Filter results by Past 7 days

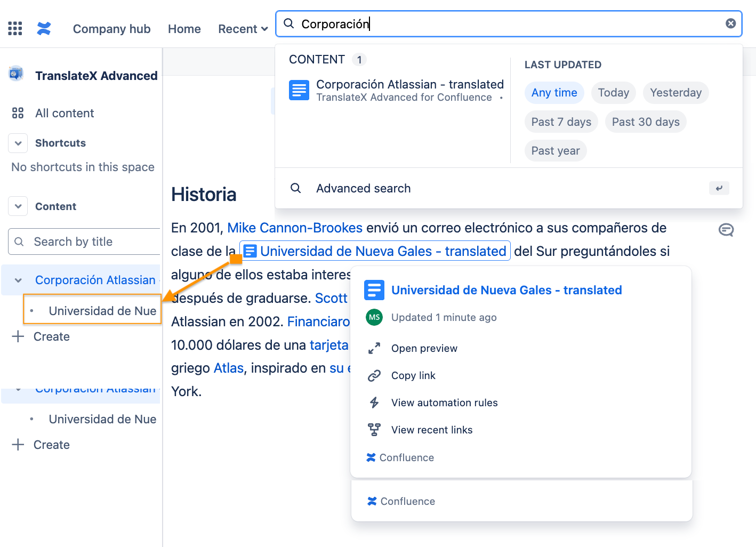tap(561, 122)
